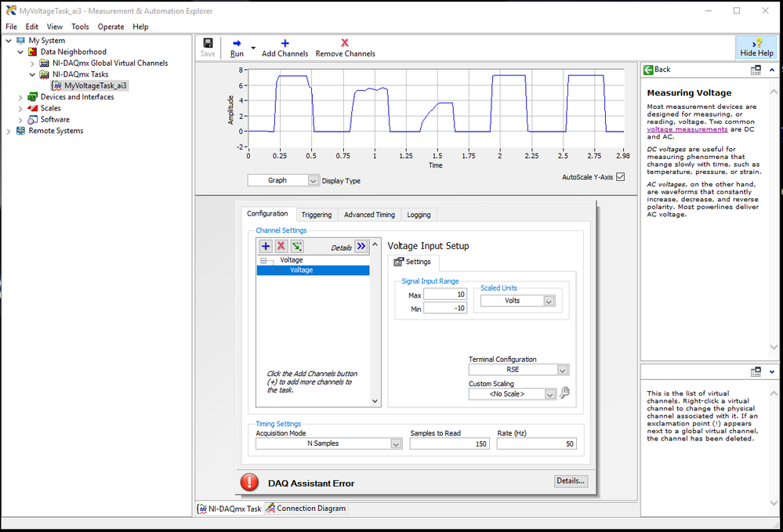
Task: Expand NI-DAQmx Global Virtual Channels node
Action: [x=32, y=63]
